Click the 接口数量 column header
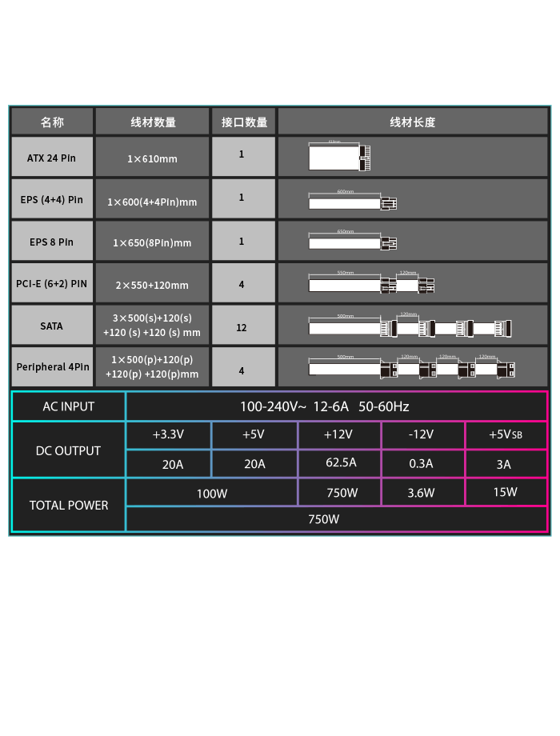 point(244,122)
